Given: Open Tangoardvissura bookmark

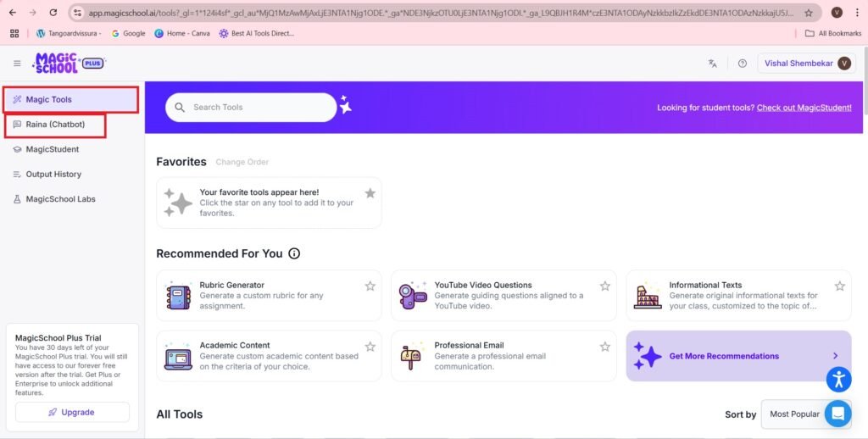Looking at the screenshot, I should [x=70, y=33].
